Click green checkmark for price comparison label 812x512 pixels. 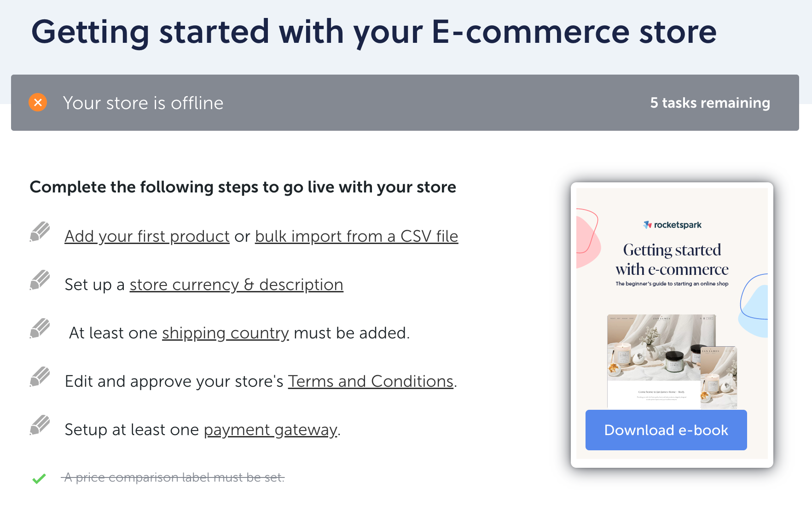coord(39,479)
